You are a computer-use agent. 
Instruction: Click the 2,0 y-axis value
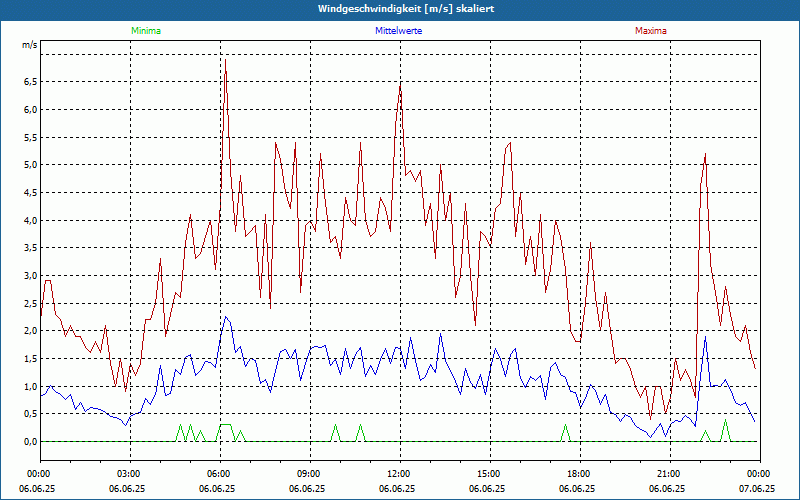click(31, 331)
